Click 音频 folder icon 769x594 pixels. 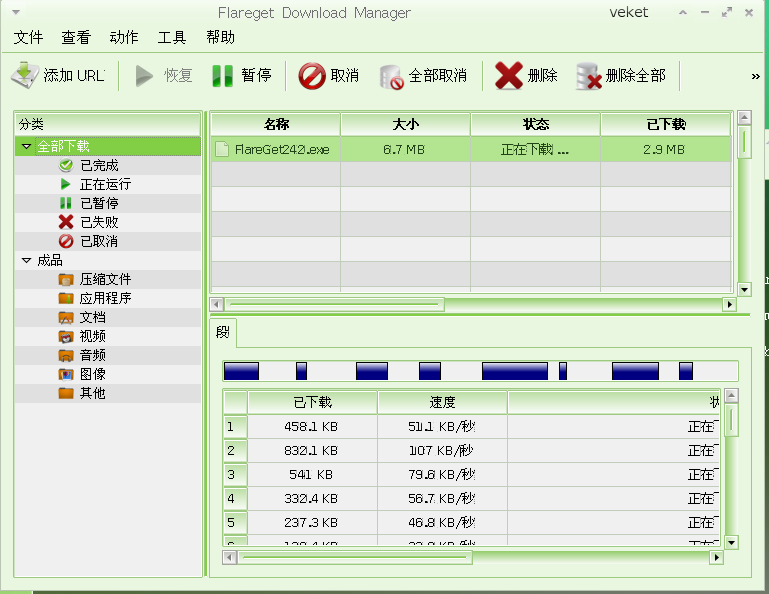pyautogui.click(x=66, y=355)
